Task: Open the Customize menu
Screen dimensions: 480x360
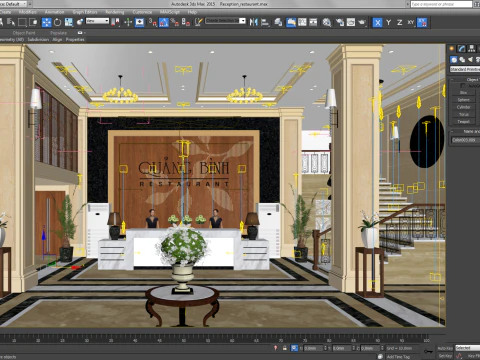Action: tap(142, 12)
